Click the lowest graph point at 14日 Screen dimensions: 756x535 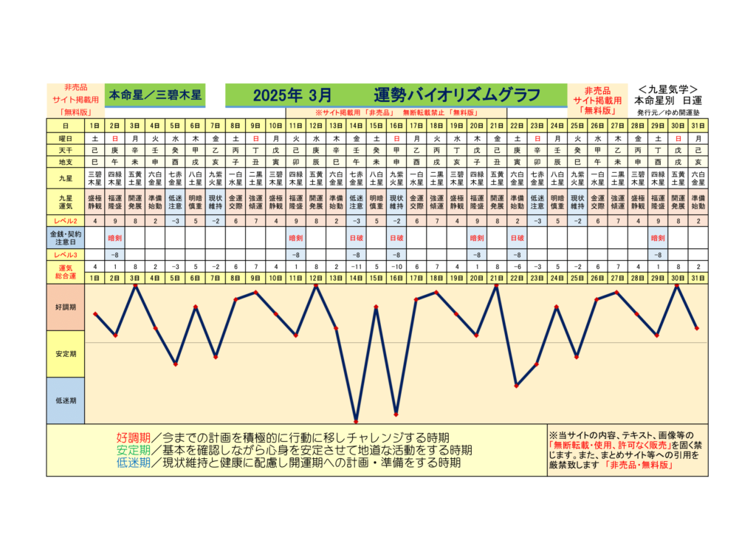357,421
